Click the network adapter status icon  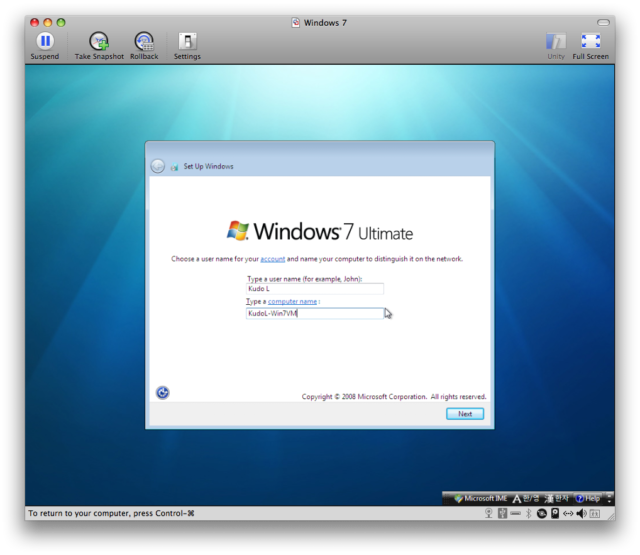point(568,513)
